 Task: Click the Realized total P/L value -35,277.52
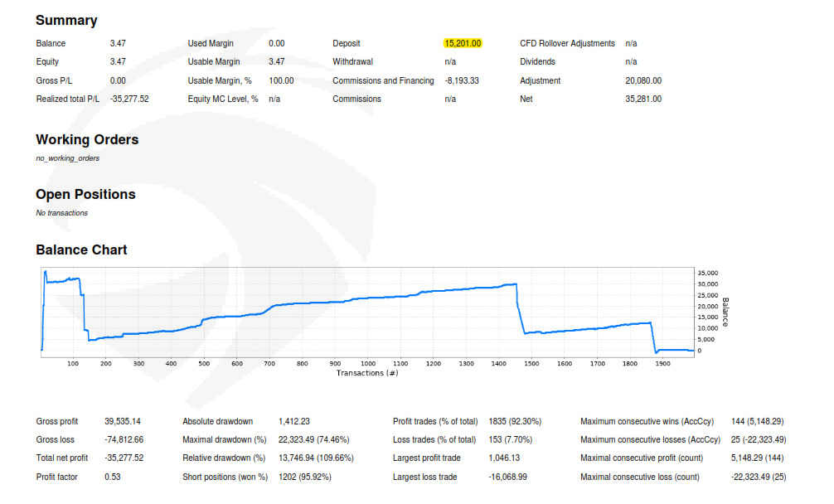pos(129,99)
